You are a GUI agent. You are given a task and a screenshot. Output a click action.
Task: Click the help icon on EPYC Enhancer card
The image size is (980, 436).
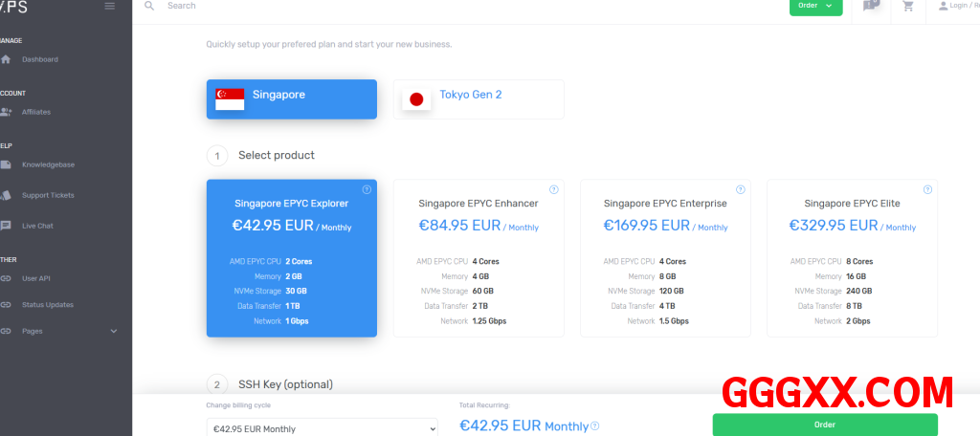click(553, 189)
